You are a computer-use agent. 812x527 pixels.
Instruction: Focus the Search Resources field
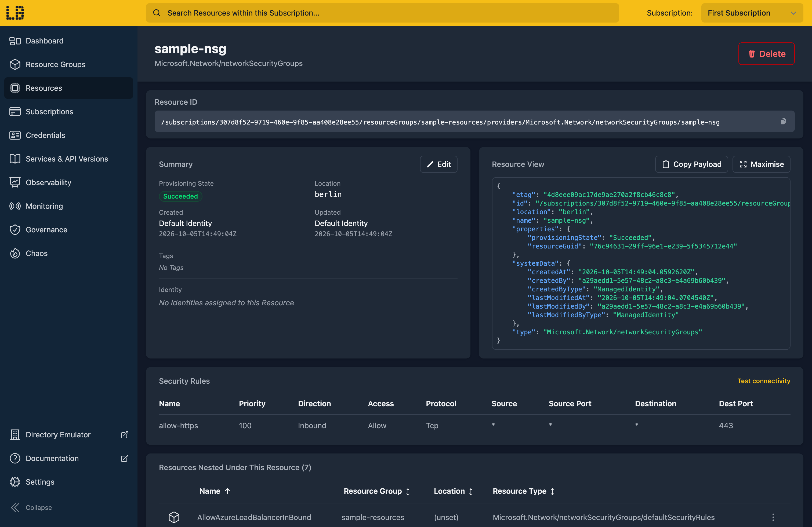[382, 13]
